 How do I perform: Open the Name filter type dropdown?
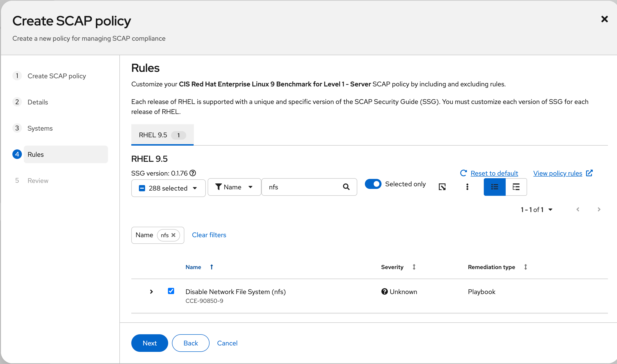pyautogui.click(x=234, y=187)
